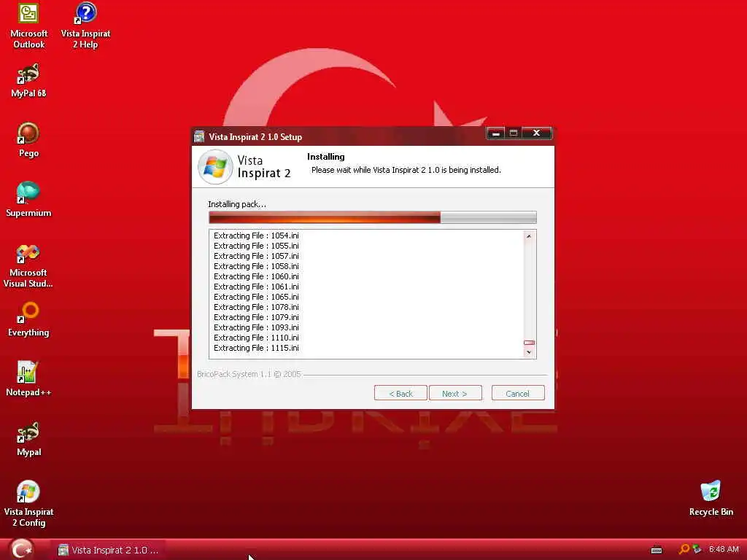Click the installation progress bar

point(373,217)
